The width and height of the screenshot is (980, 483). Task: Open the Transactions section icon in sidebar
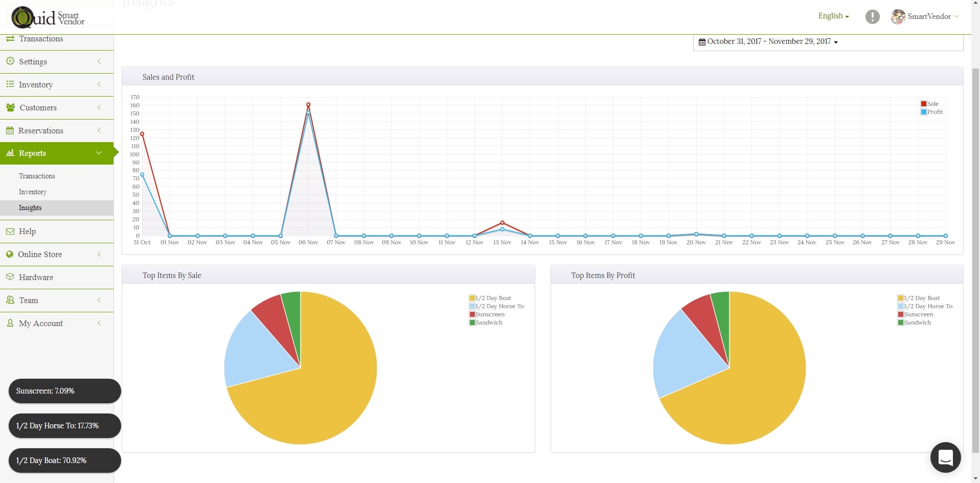tap(10, 38)
